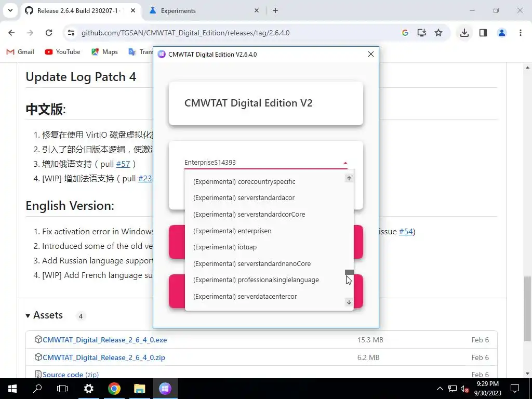Click the address bar URL

pos(185,33)
